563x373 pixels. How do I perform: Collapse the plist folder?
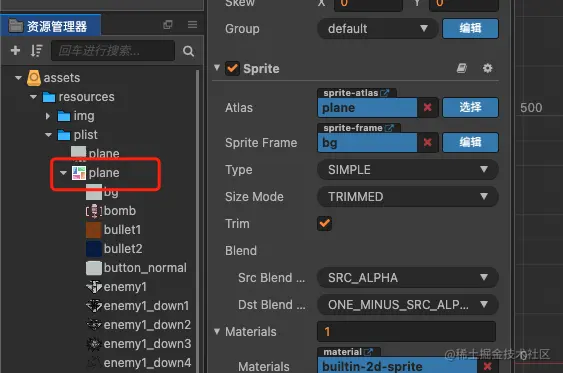tap(48, 135)
